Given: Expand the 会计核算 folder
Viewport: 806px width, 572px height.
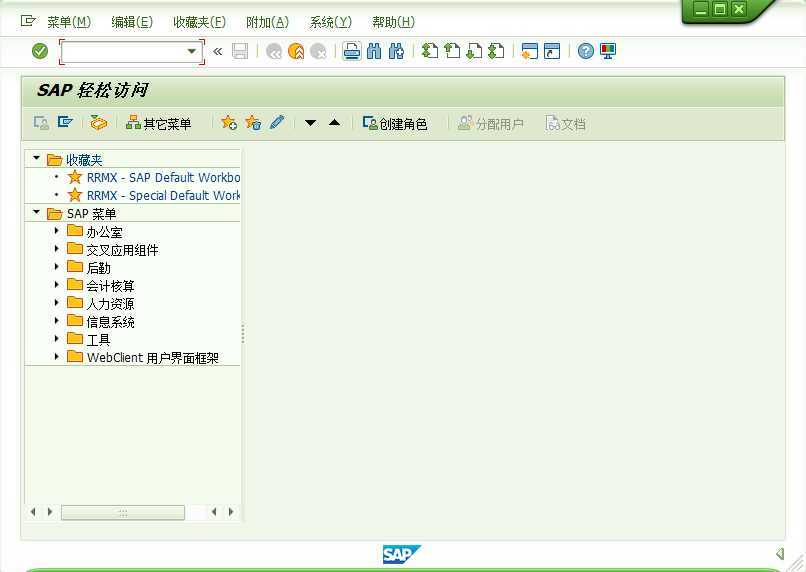Looking at the screenshot, I should click(x=57, y=285).
